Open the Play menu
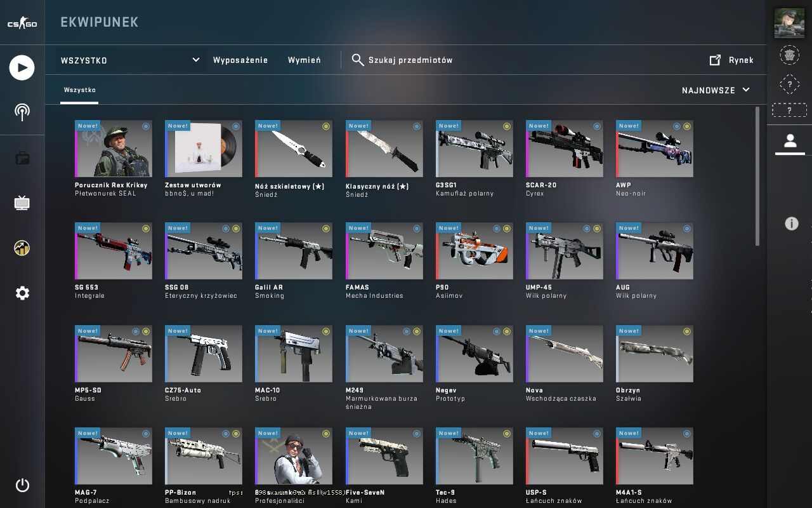Screen dimensions: 812x508 (x=22, y=67)
